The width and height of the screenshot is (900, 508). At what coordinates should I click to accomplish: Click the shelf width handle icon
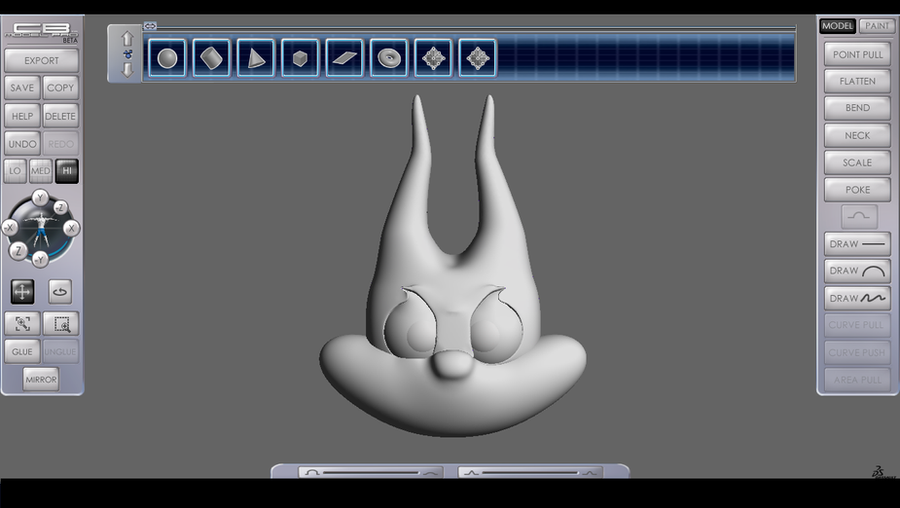(x=150, y=26)
